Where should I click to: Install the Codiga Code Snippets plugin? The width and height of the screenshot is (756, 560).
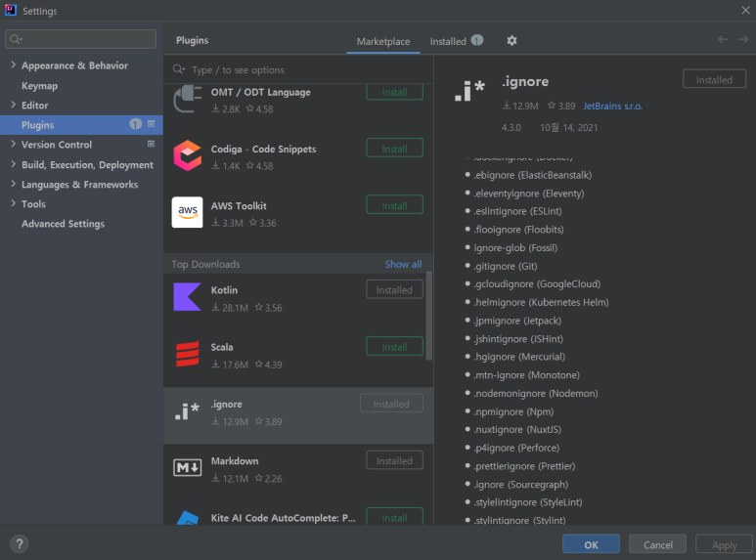click(x=394, y=149)
